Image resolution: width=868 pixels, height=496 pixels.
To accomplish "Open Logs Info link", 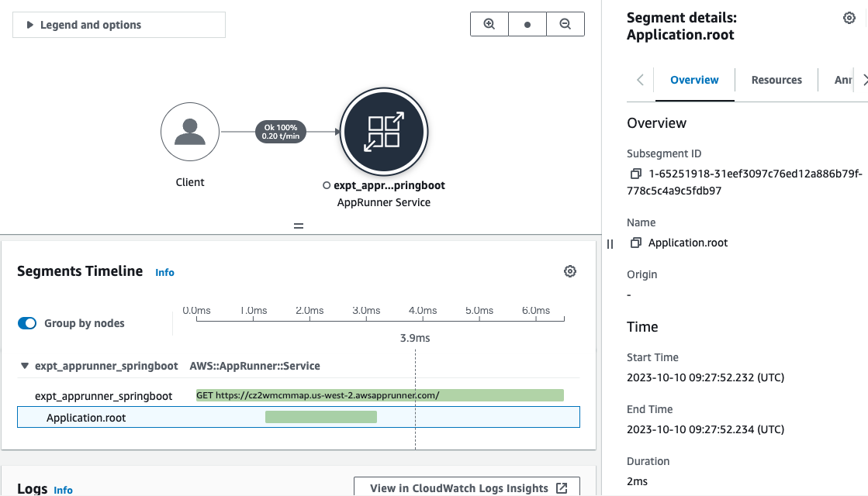I will click(x=63, y=490).
